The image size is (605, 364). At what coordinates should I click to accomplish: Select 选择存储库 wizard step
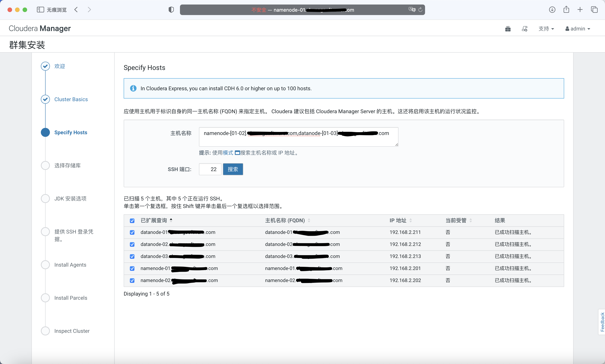tap(68, 166)
